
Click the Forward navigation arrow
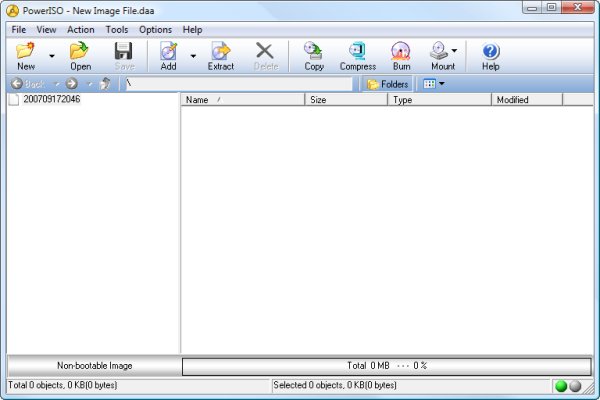point(72,84)
